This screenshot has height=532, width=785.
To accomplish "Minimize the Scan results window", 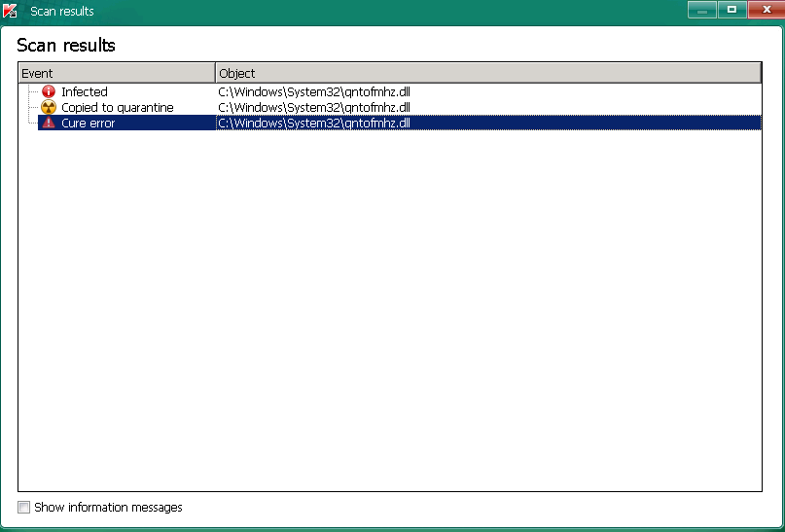I will point(701,10).
